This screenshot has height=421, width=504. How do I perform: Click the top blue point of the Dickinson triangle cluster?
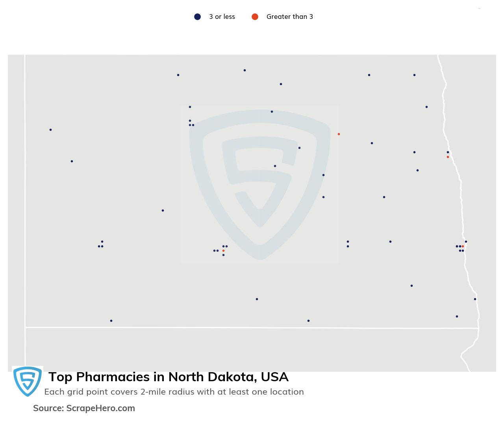point(102,241)
